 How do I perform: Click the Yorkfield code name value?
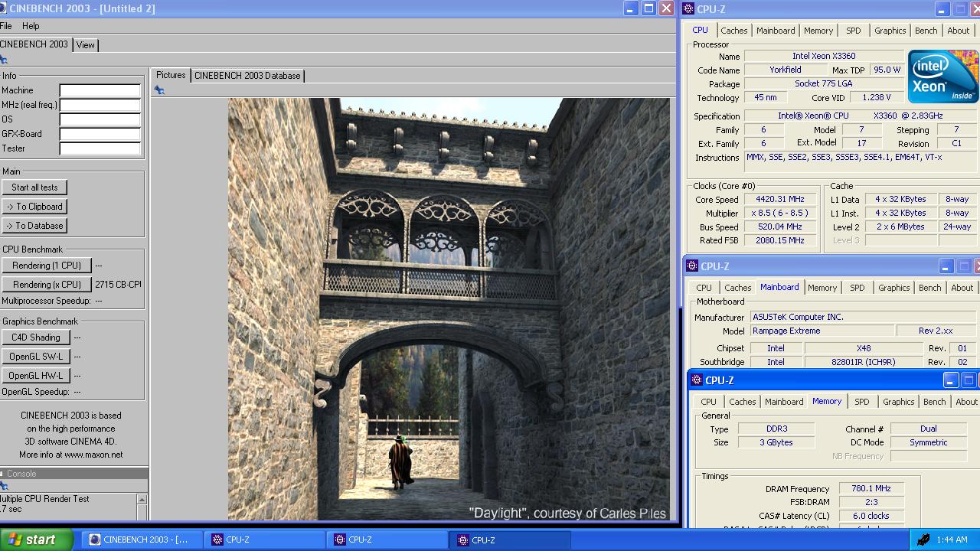click(786, 70)
